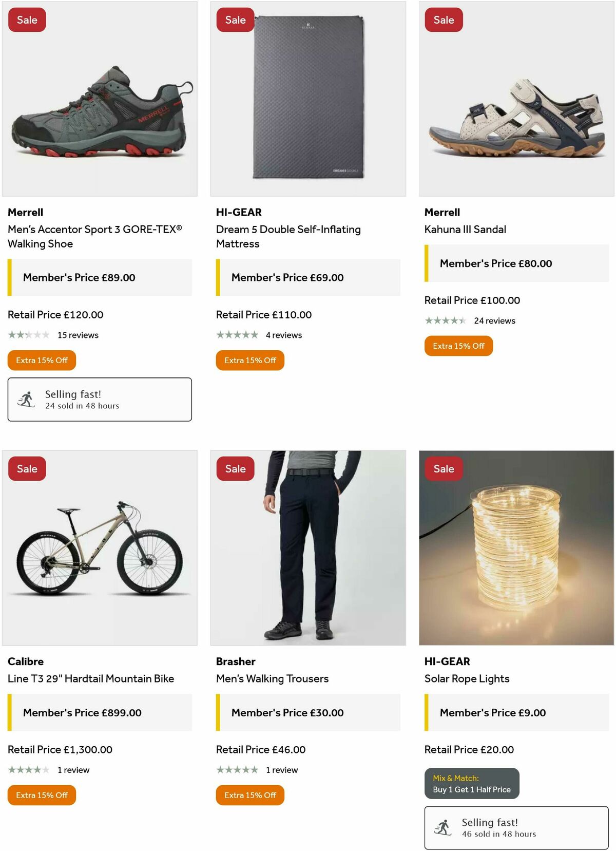
Task: Click the Sale badge on Merrell walking shoe
Action: [x=26, y=20]
